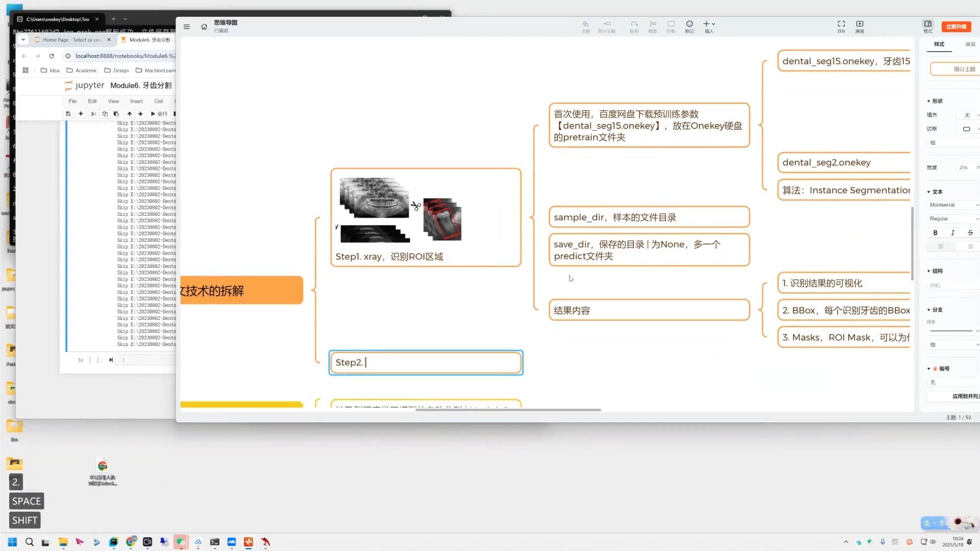Open the branch line style dropdown
The width and height of the screenshot is (980, 551).
coord(953,331)
